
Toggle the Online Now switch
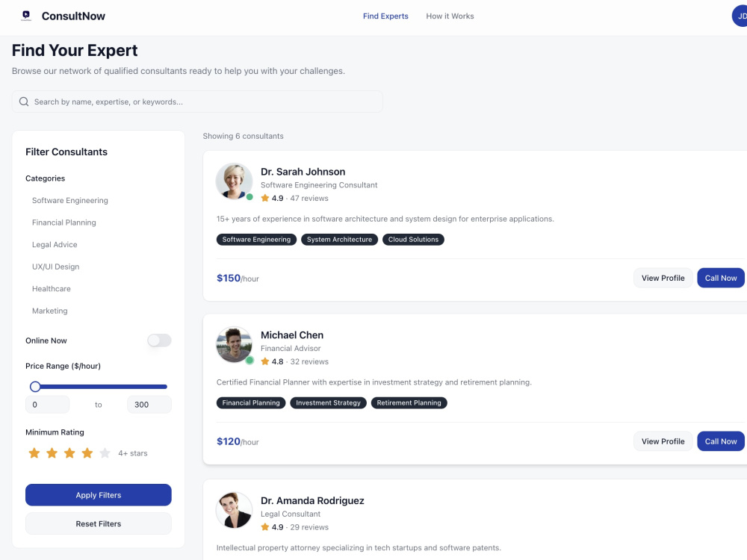pos(159,340)
